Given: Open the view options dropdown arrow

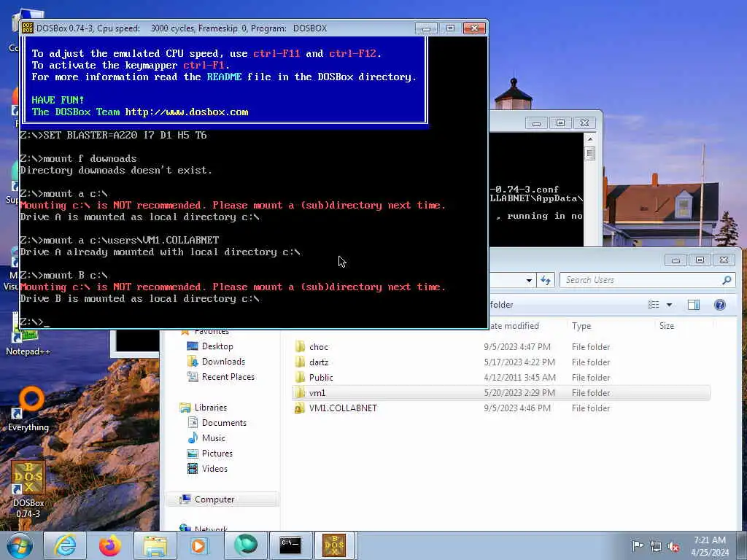Looking at the screenshot, I should click(669, 305).
